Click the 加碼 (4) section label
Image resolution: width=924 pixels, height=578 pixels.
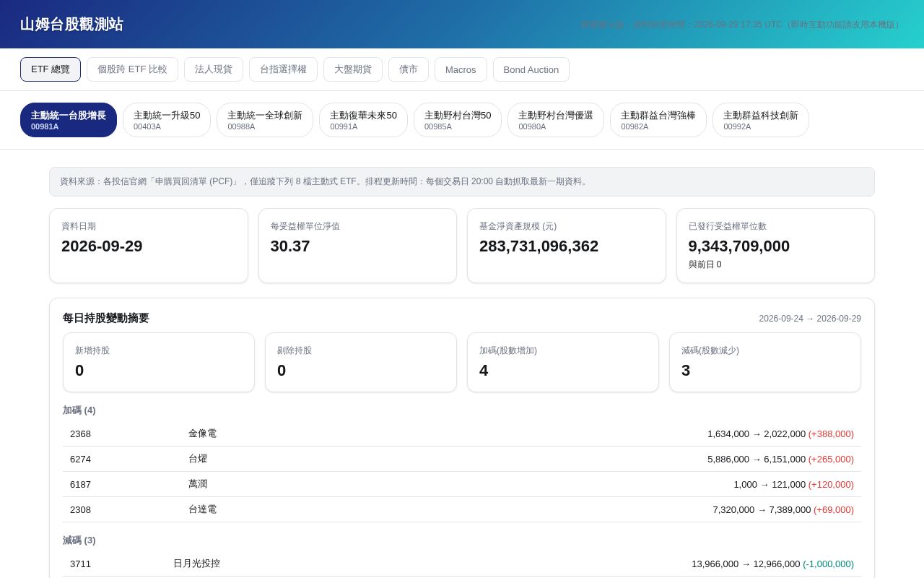click(x=79, y=410)
